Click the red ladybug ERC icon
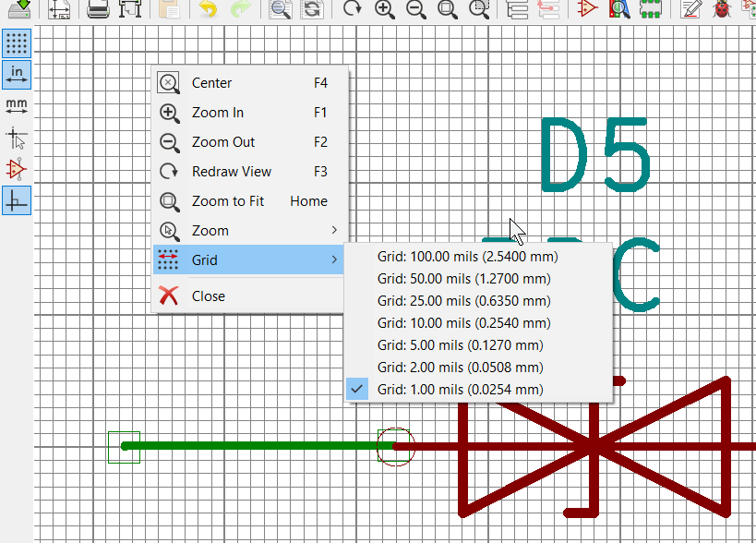The height and width of the screenshot is (543, 756). [721, 9]
